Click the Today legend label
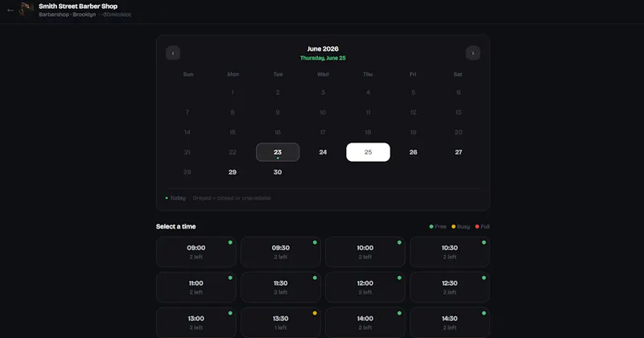Image resolution: width=644 pixels, height=338 pixels. pos(178,198)
